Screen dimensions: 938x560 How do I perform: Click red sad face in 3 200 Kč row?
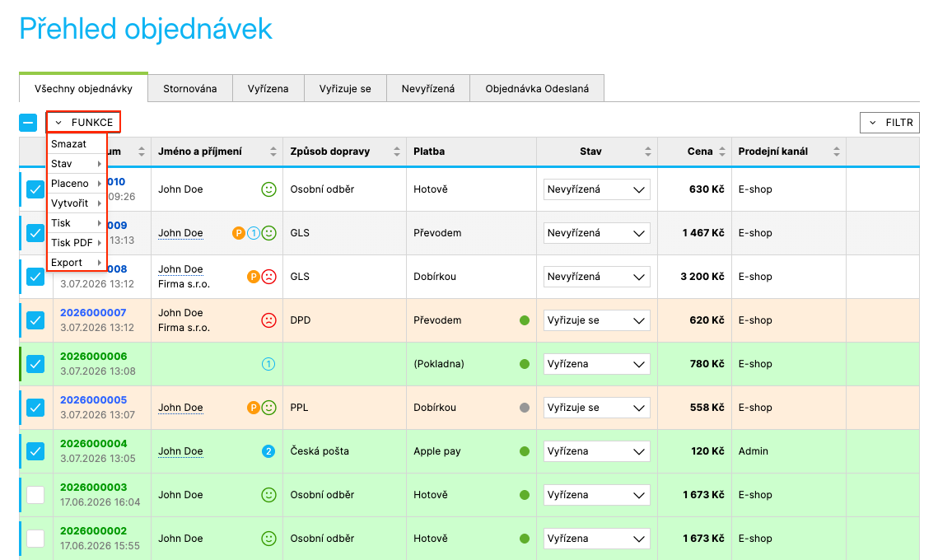point(268,277)
